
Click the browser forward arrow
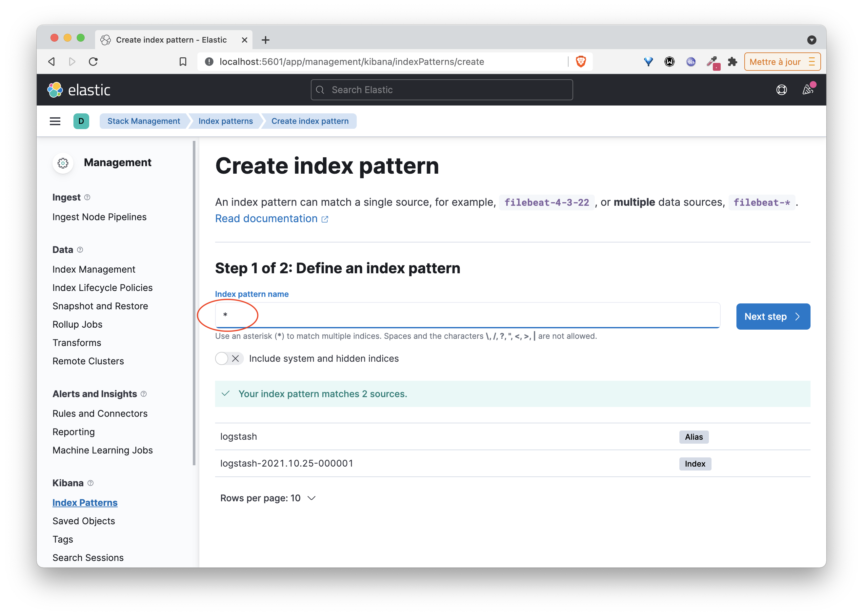72,62
